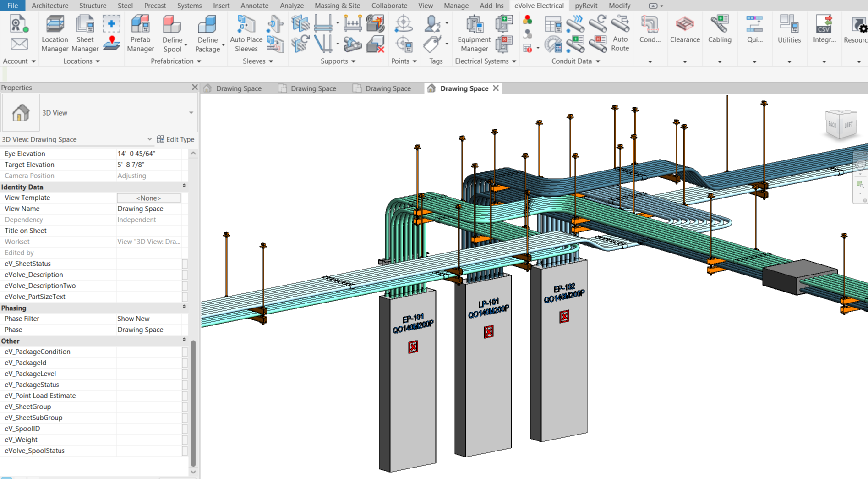Open the Cabling tool
This screenshot has height=479, width=868.
pyautogui.click(x=720, y=30)
